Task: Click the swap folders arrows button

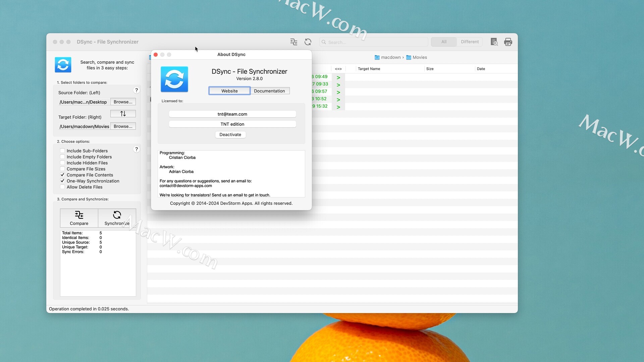Action: pos(123,114)
